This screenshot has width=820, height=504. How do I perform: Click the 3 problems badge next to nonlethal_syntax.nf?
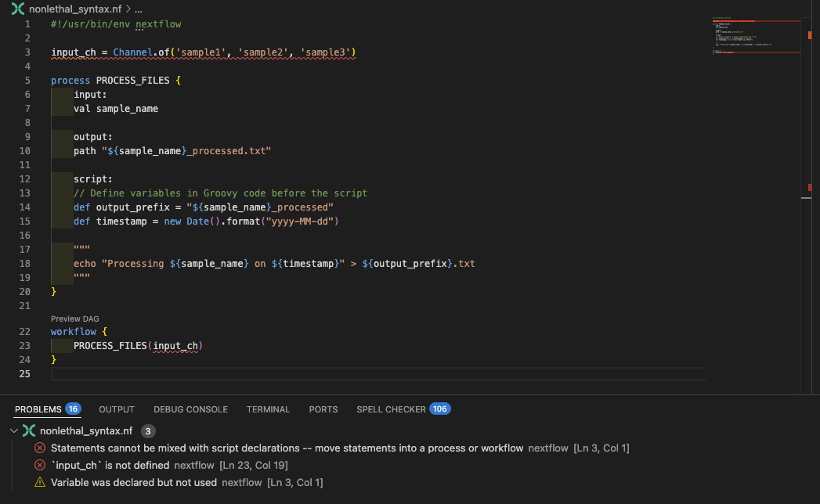(x=149, y=431)
